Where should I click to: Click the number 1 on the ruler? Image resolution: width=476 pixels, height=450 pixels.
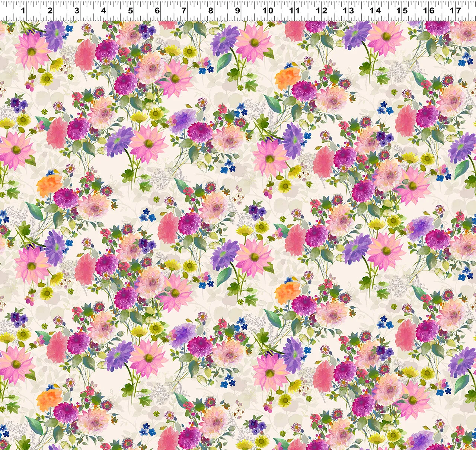[23, 10]
